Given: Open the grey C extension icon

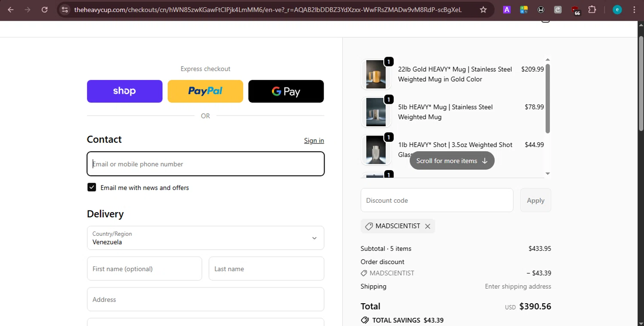Looking at the screenshot, I should tap(558, 9).
